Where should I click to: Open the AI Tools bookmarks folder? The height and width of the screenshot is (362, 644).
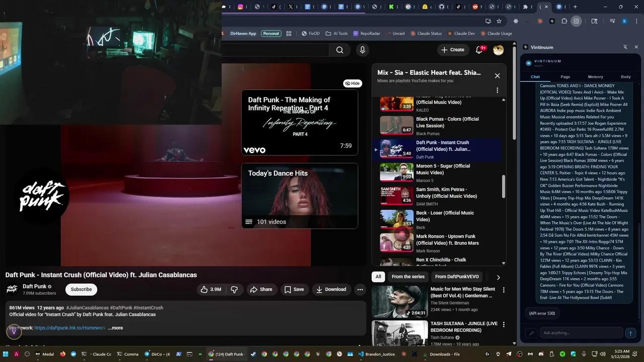(337, 34)
